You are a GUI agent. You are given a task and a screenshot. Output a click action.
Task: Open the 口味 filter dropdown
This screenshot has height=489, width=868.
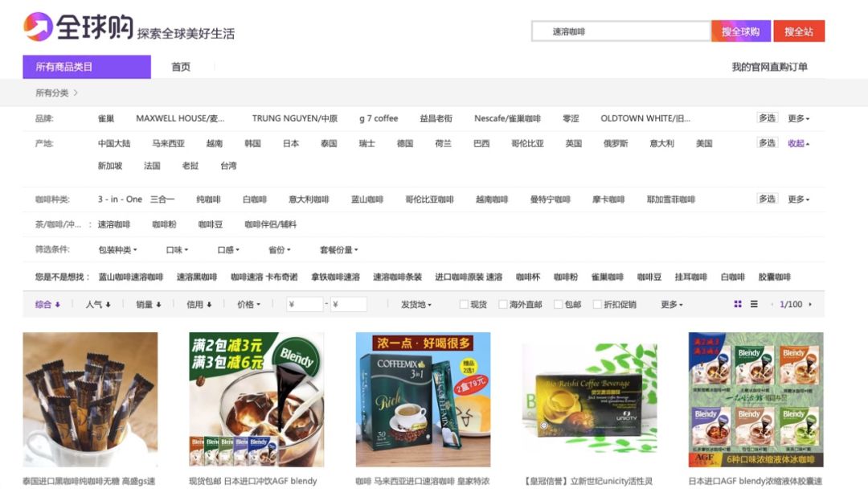177,250
